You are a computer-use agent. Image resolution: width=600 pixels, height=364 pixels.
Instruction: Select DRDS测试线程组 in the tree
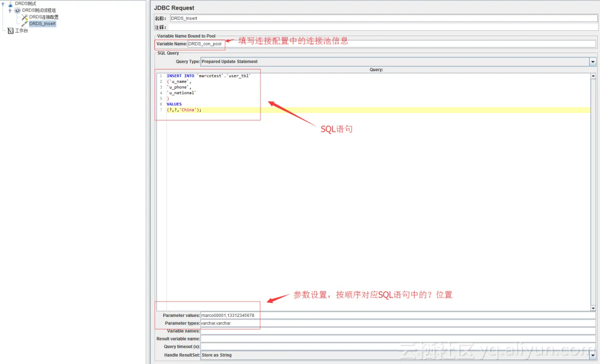pyautogui.click(x=39, y=10)
